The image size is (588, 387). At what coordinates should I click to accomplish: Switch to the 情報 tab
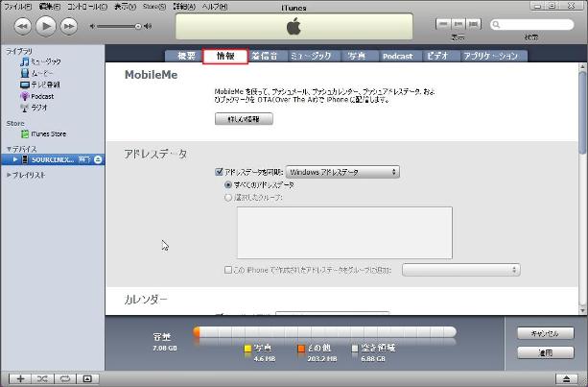[225, 56]
